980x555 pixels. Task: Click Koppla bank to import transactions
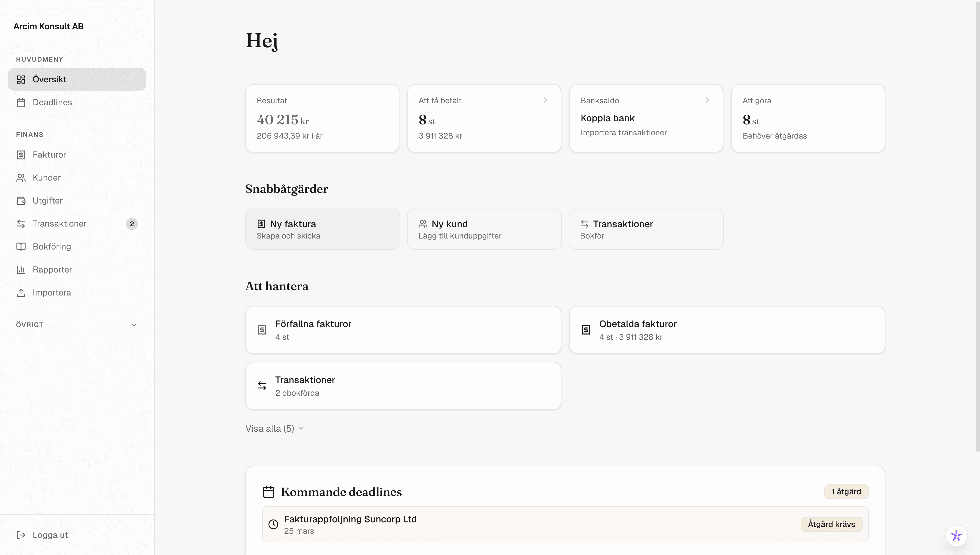click(x=607, y=118)
